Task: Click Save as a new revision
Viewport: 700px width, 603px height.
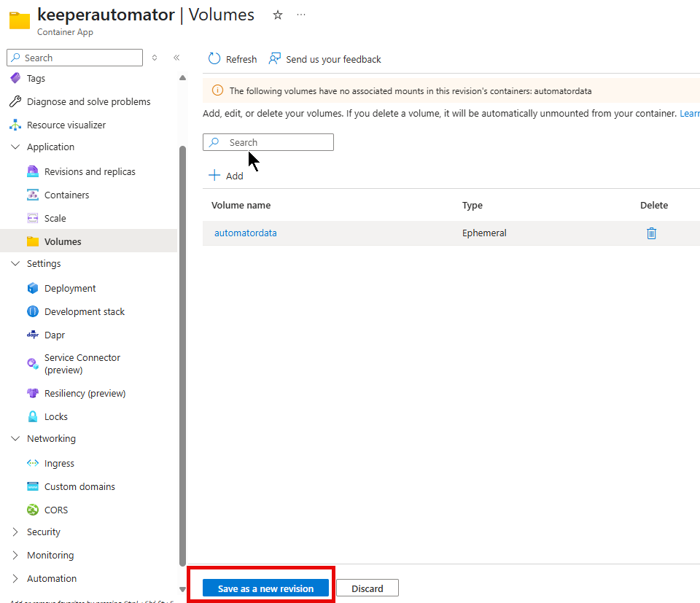Action: click(x=265, y=588)
